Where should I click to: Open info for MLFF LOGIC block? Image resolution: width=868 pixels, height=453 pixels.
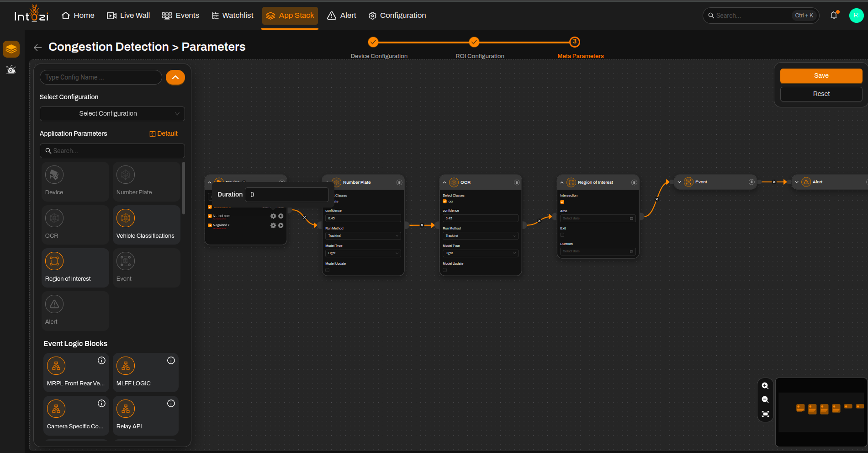pyautogui.click(x=171, y=361)
